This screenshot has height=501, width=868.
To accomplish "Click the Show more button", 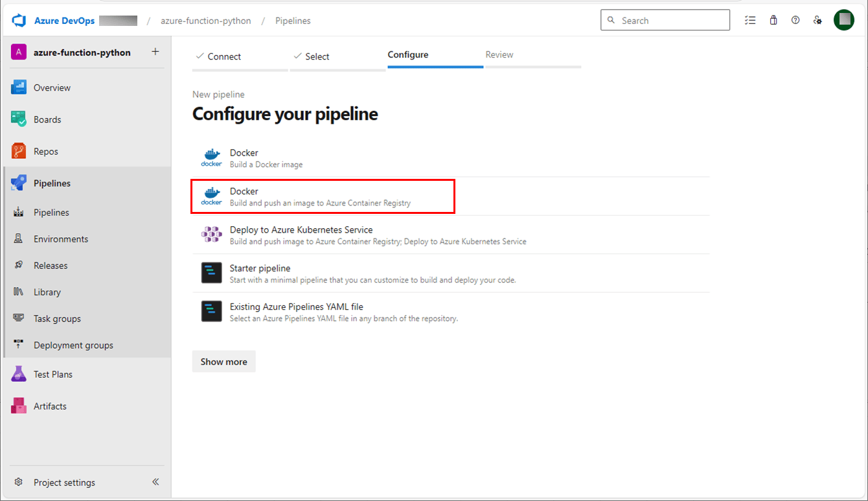I will 224,362.
